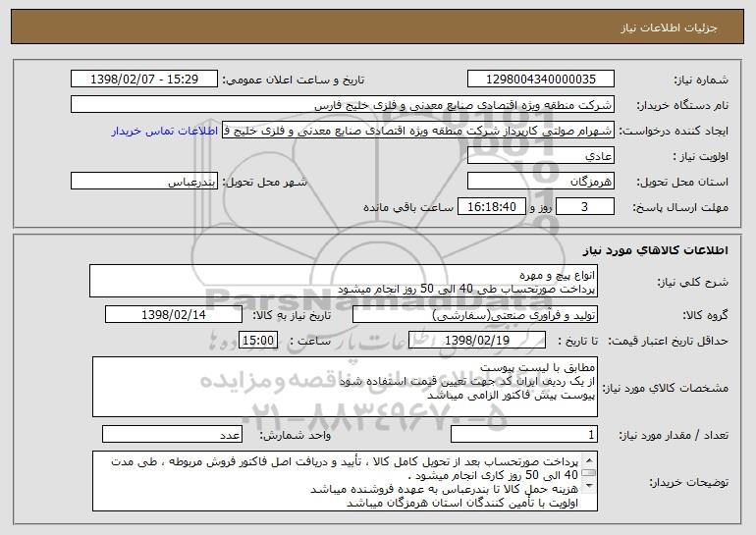The image size is (756, 535).
Task: Click the priority field showing عادی
Action: tap(541, 156)
